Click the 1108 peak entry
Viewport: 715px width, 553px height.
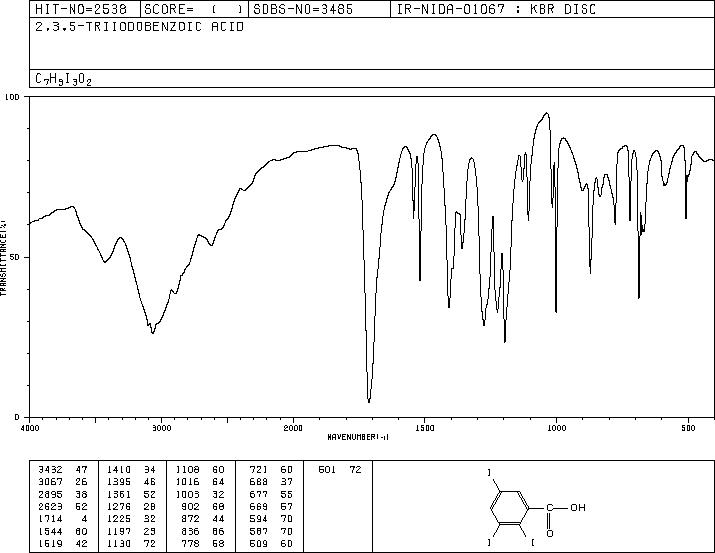pyautogui.click(x=200, y=470)
